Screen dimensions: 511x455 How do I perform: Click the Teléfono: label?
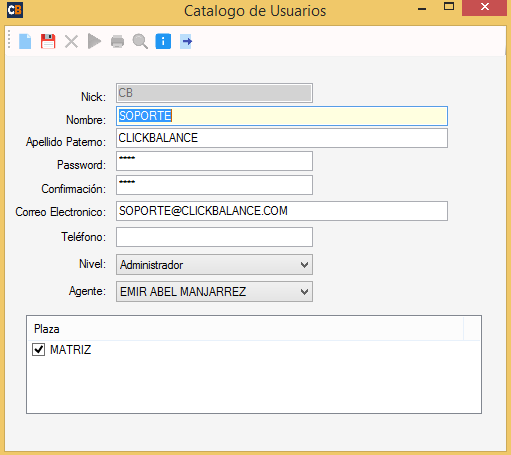[x=84, y=237]
